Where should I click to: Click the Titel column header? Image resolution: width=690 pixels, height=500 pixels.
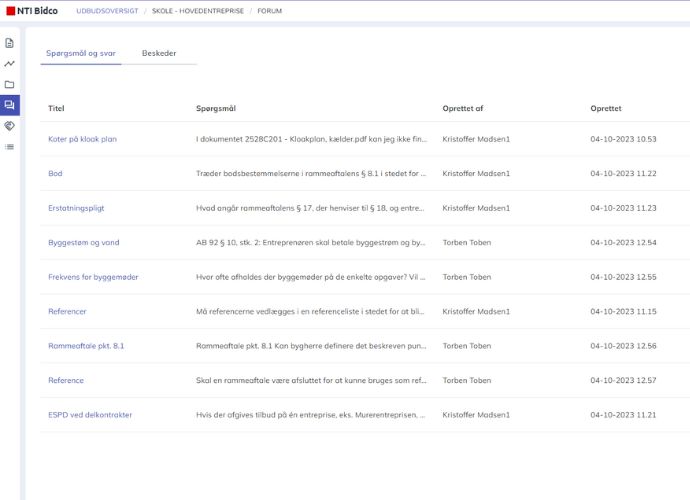click(x=56, y=108)
